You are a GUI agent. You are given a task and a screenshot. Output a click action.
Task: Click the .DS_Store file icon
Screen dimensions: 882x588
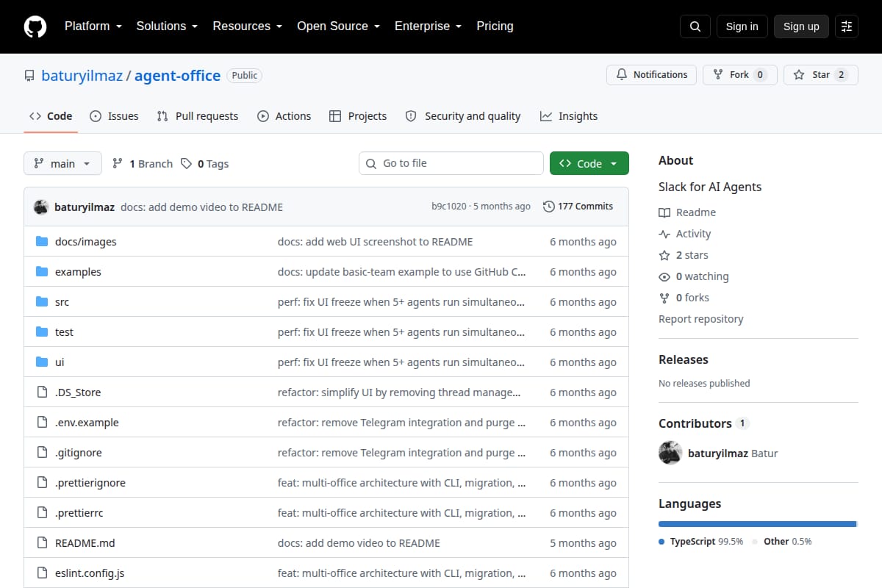click(x=42, y=392)
